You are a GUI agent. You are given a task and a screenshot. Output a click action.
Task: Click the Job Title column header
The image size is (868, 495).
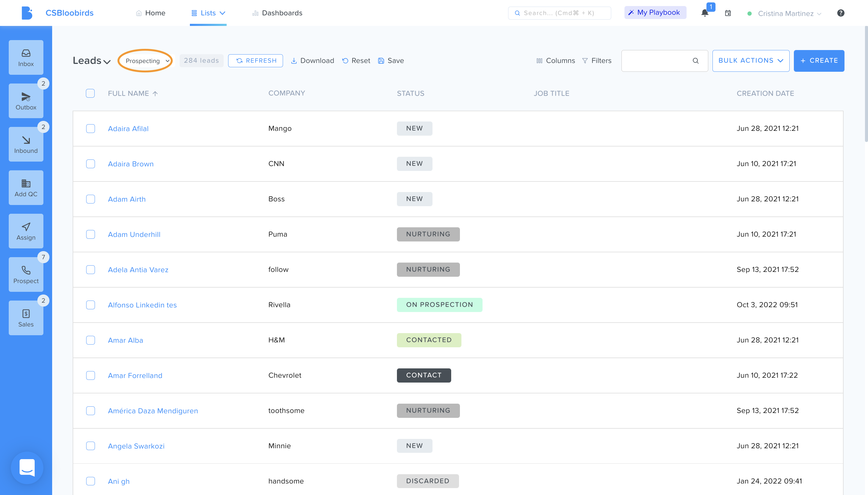(x=551, y=93)
